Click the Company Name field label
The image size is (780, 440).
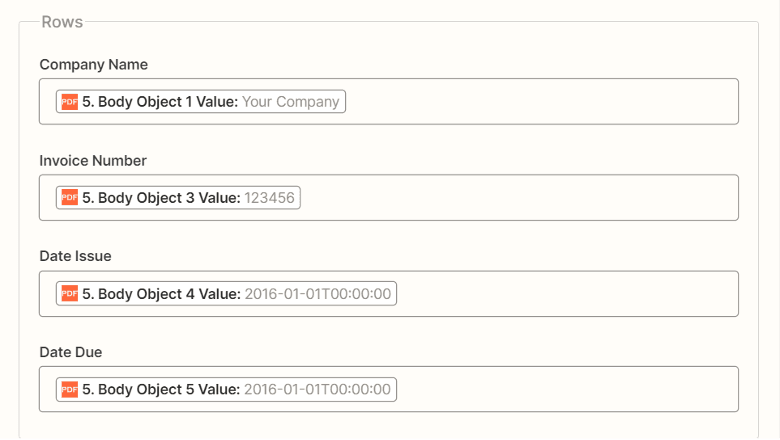[93, 65]
